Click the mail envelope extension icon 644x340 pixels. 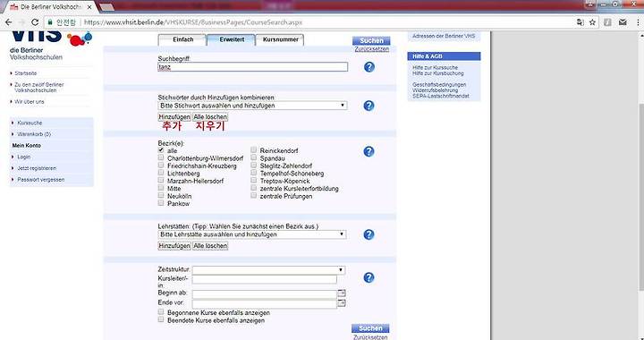tap(623, 22)
